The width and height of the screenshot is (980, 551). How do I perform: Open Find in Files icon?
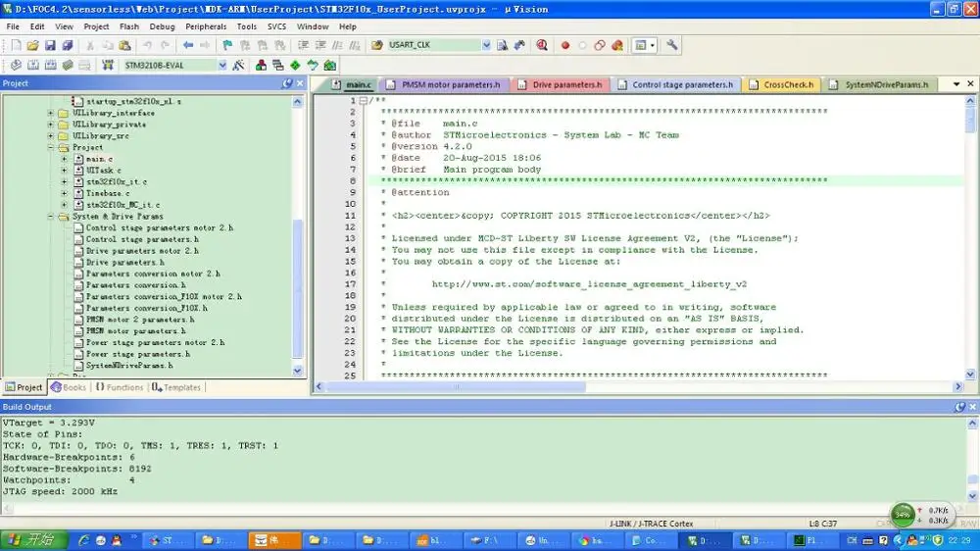click(377, 45)
